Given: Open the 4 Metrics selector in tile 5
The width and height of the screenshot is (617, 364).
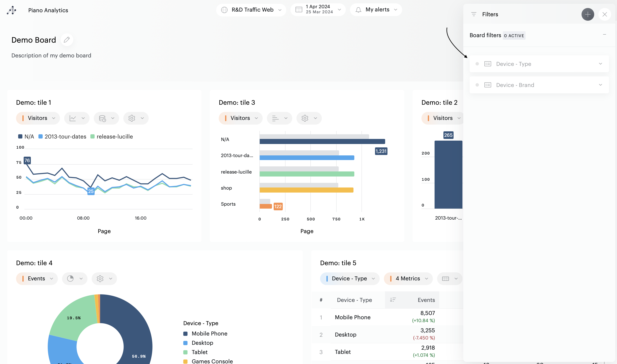Looking at the screenshot, I should click(x=408, y=279).
